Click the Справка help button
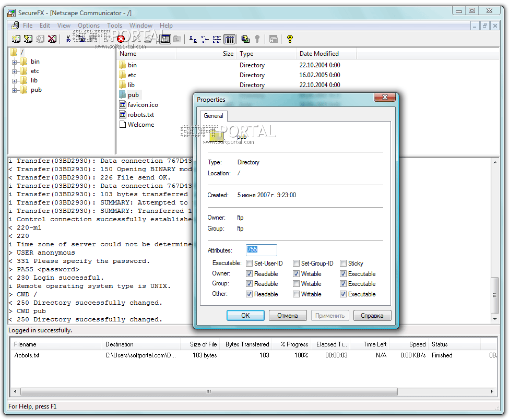Screen dimensions: 509x420 [372, 316]
